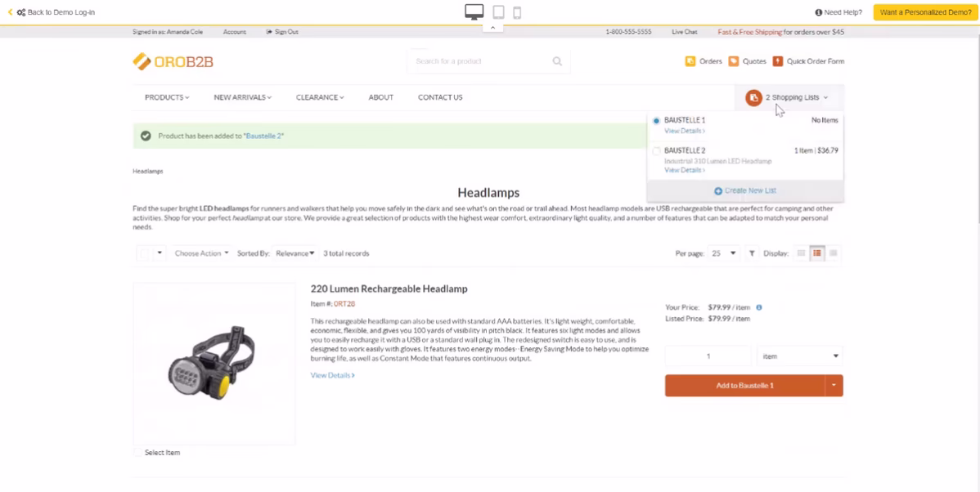
Task: Open the filter funnel icon
Action: coord(752,253)
